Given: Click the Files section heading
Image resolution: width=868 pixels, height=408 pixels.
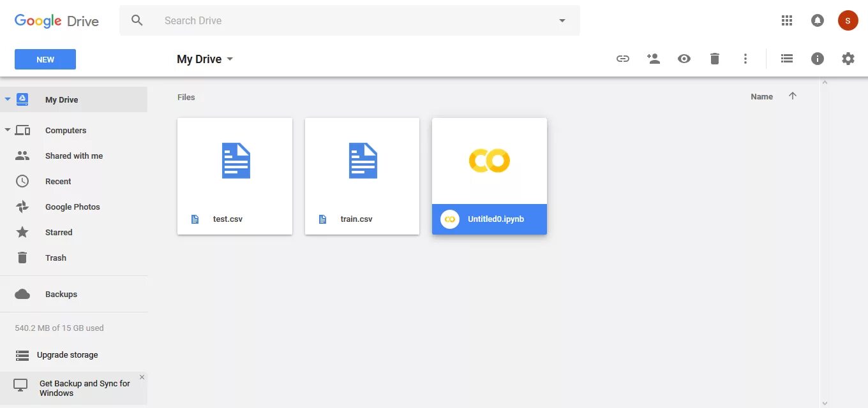Looking at the screenshot, I should tap(186, 97).
